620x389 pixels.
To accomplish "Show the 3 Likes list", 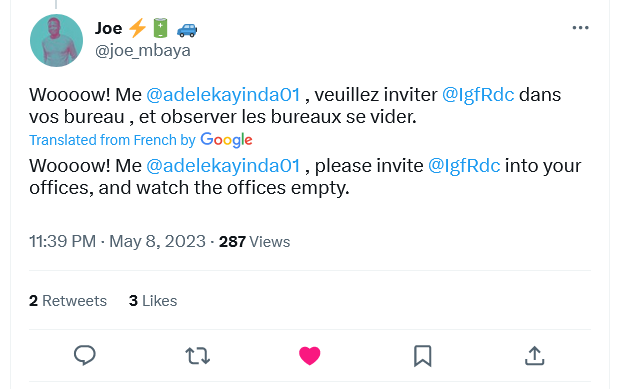I will click(x=153, y=301).
